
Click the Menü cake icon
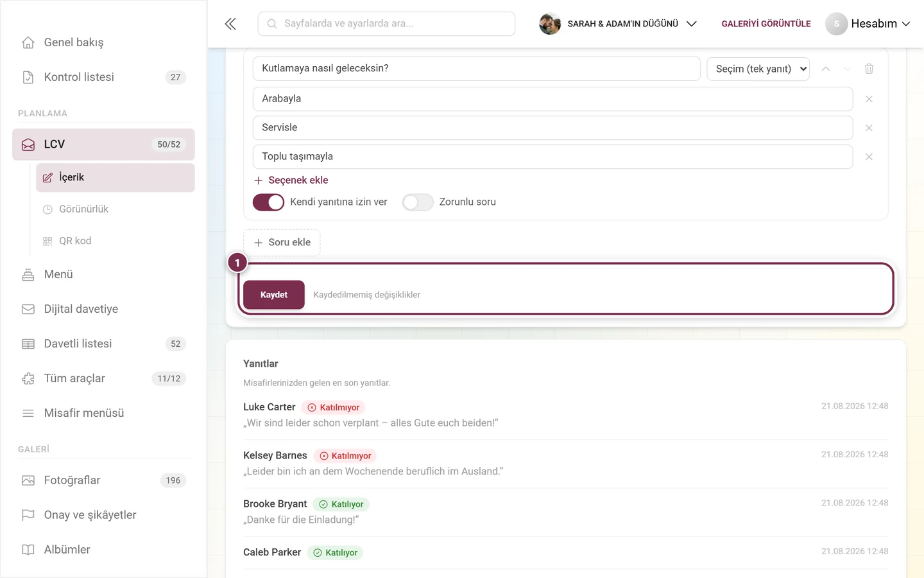point(28,274)
